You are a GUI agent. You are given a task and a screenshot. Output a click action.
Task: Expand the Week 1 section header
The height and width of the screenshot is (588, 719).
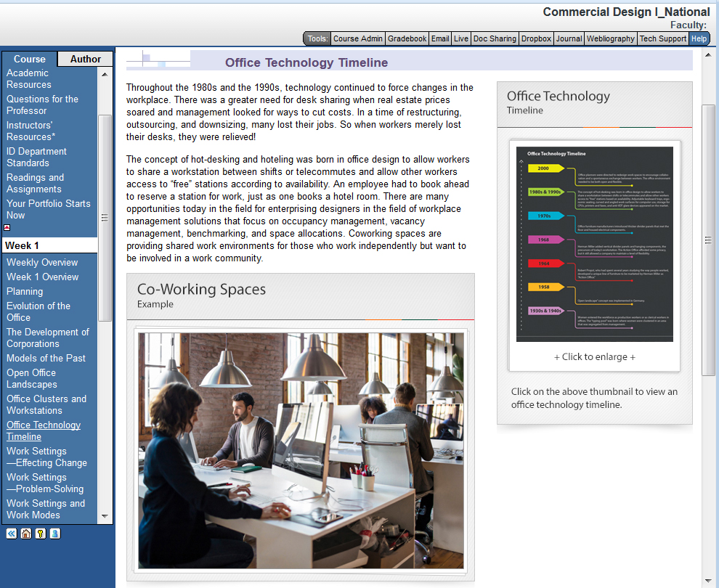[x=23, y=245]
